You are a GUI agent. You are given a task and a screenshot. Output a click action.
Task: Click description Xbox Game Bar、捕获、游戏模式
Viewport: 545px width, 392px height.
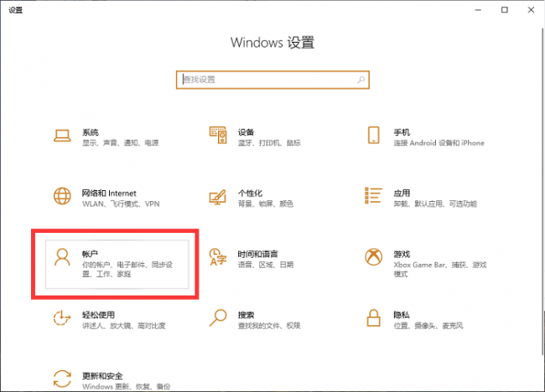[x=440, y=270]
